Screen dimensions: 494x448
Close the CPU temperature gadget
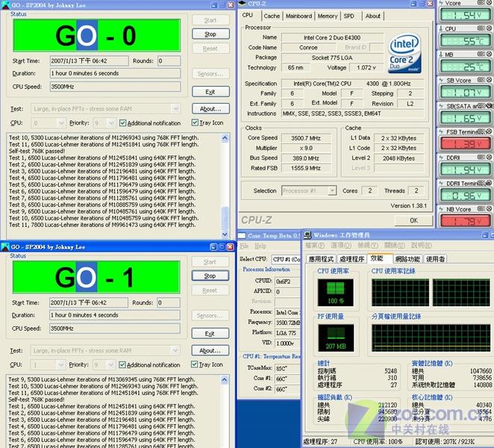click(489, 28)
